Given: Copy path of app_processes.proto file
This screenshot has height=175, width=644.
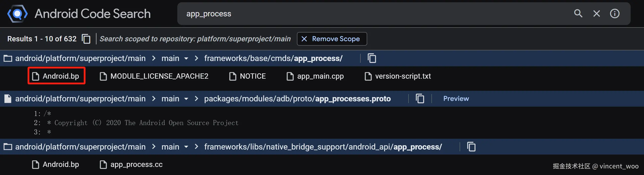Looking at the screenshot, I should pos(420,99).
